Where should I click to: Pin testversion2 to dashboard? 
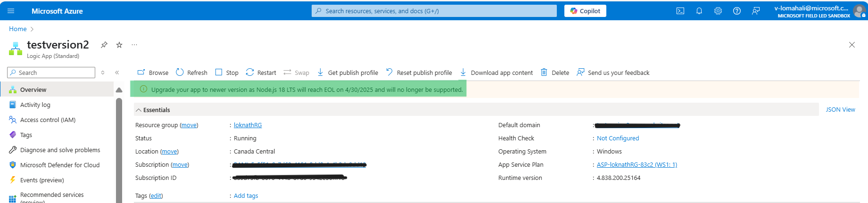pyautogui.click(x=104, y=45)
